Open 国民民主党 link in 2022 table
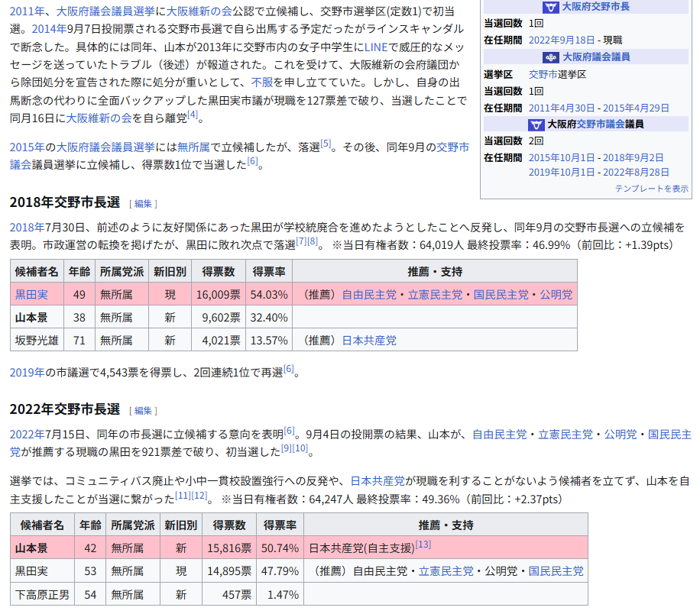This screenshot has height=614, width=700. 556,570
